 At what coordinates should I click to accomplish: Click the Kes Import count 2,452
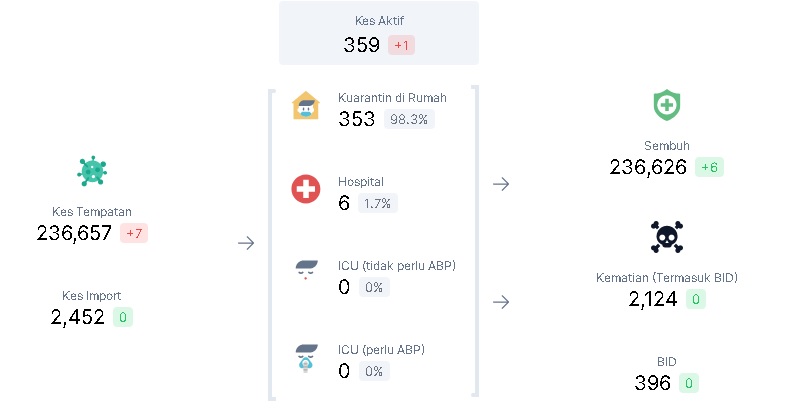click(78, 317)
